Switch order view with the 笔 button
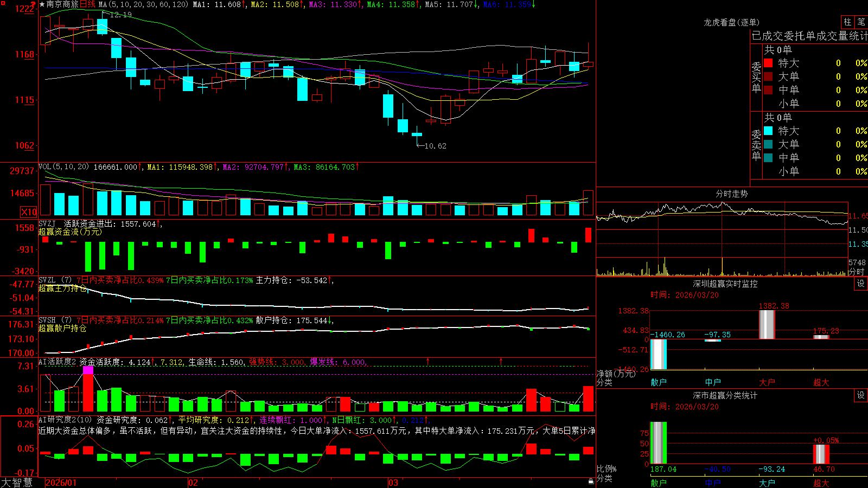The height and width of the screenshot is (488, 868). click(x=861, y=22)
